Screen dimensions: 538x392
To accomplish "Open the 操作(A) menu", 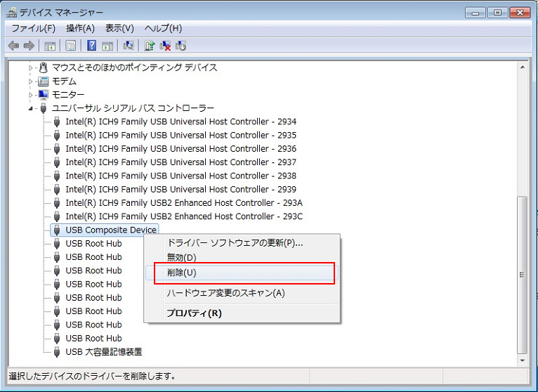I will click(80, 28).
